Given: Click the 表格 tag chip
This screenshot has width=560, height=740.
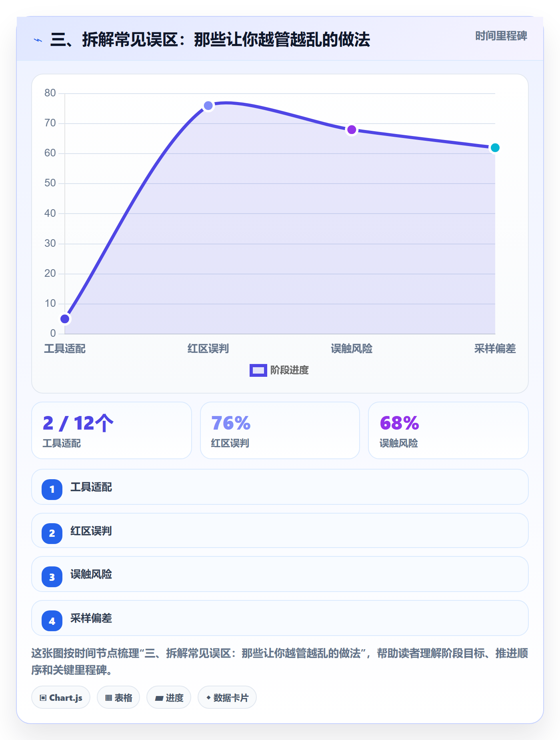Looking at the screenshot, I should pos(118,698).
